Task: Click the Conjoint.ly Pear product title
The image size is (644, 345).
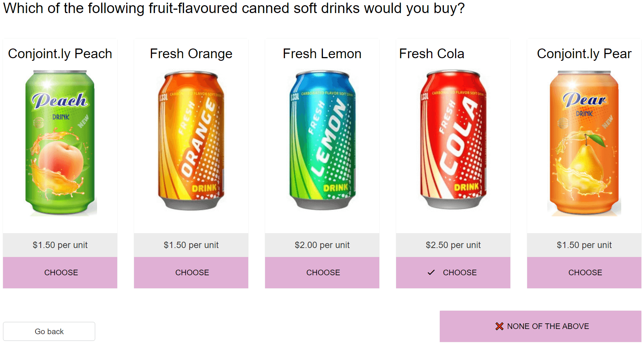Action: click(584, 54)
